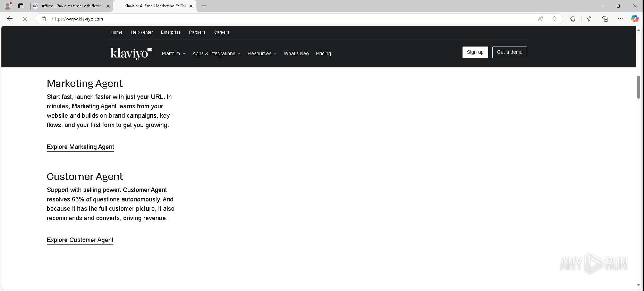Go back with the browser back arrow

point(10,19)
